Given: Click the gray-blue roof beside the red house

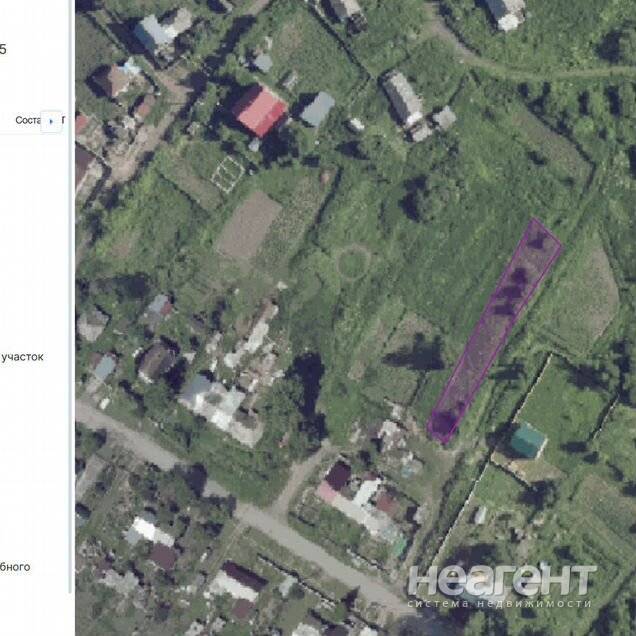Looking at the screenshot, I should [x=318, y=108].
